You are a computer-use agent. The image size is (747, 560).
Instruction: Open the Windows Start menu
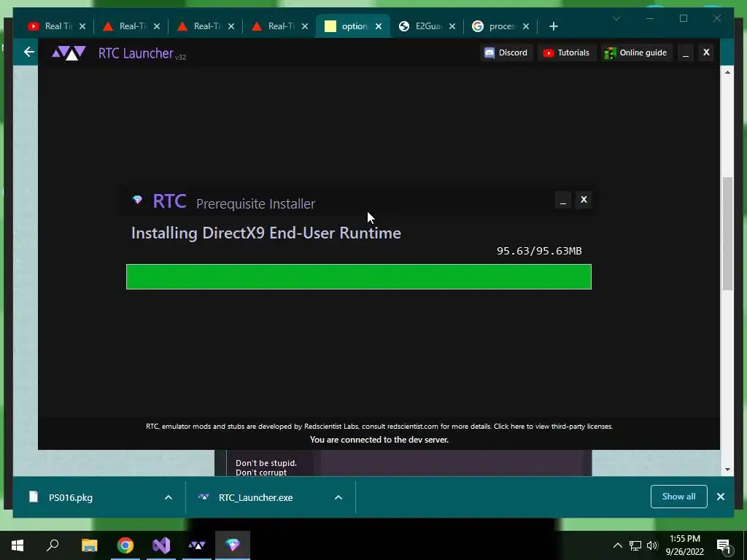18,545
